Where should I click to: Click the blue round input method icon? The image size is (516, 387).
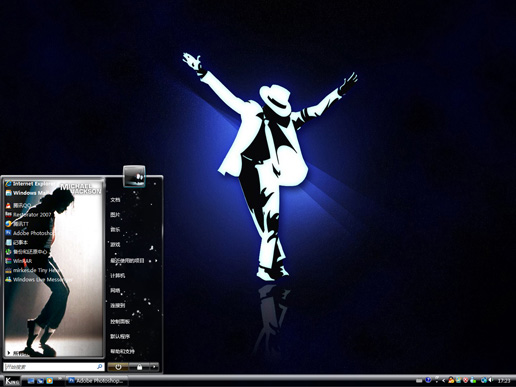428,380
